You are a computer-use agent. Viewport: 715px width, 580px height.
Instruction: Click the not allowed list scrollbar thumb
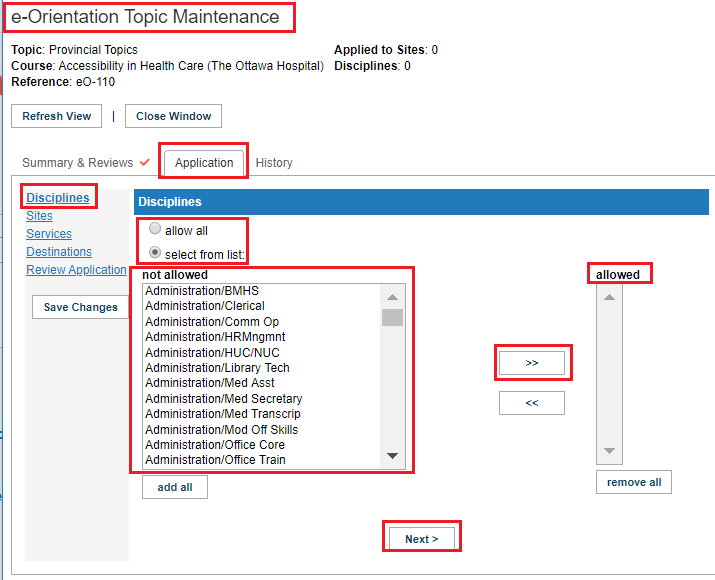(392, 317)
